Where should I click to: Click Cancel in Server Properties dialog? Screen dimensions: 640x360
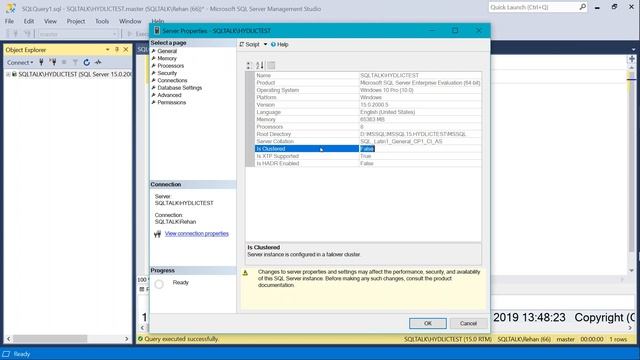[x=468, y=323]
